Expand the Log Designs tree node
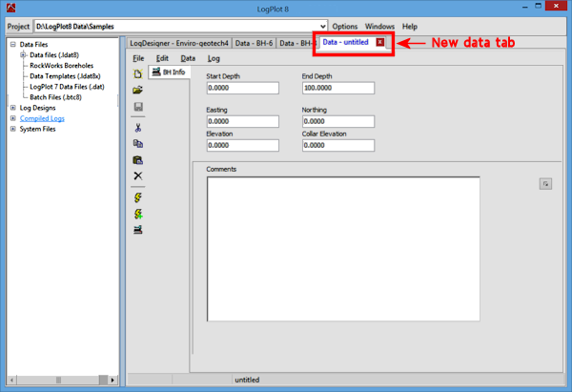This screenshot has width=572, height=392. click(x=12, y=108)
